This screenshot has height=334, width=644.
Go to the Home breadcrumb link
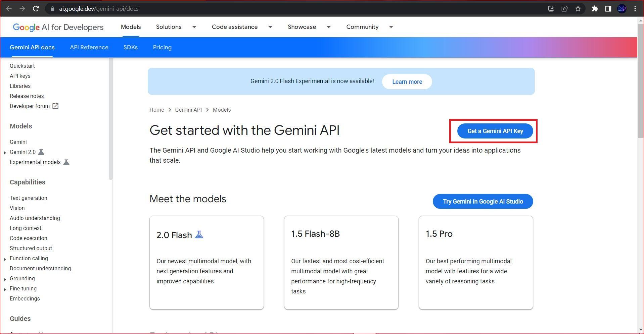(x=157, y=110)
